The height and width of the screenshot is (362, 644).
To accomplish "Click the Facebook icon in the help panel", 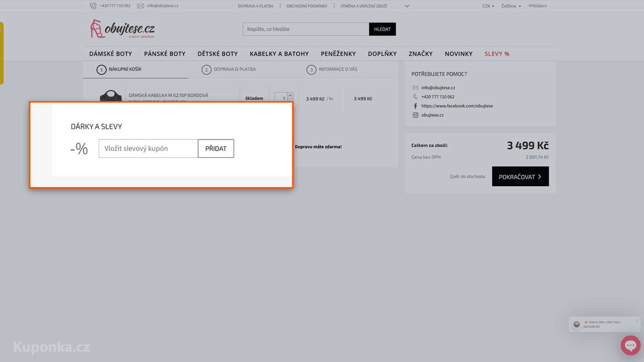I will (x=415, y=106).
